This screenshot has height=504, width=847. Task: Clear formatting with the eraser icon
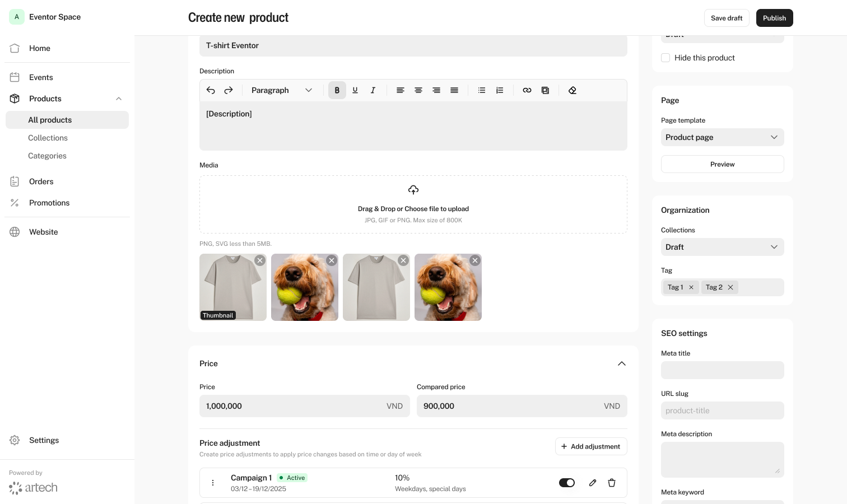tap(573, 90)
